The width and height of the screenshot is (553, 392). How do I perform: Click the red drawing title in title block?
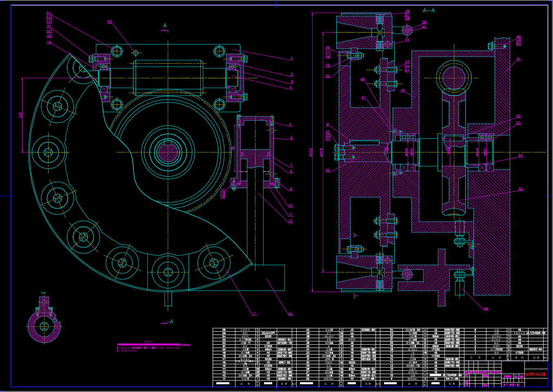coord(536,374)
